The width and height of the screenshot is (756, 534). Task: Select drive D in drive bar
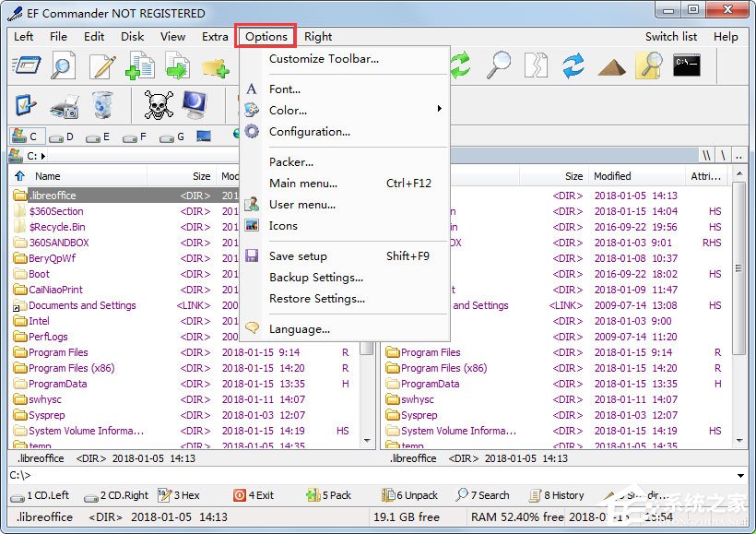point(62,137)
